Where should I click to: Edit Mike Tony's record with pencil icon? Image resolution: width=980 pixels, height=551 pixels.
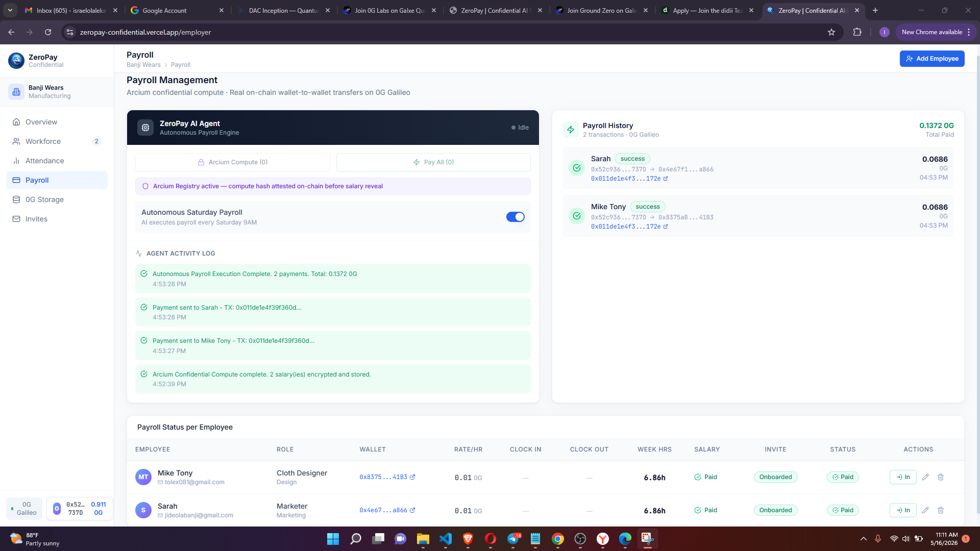pyautogui.click(x=925, y=477)
